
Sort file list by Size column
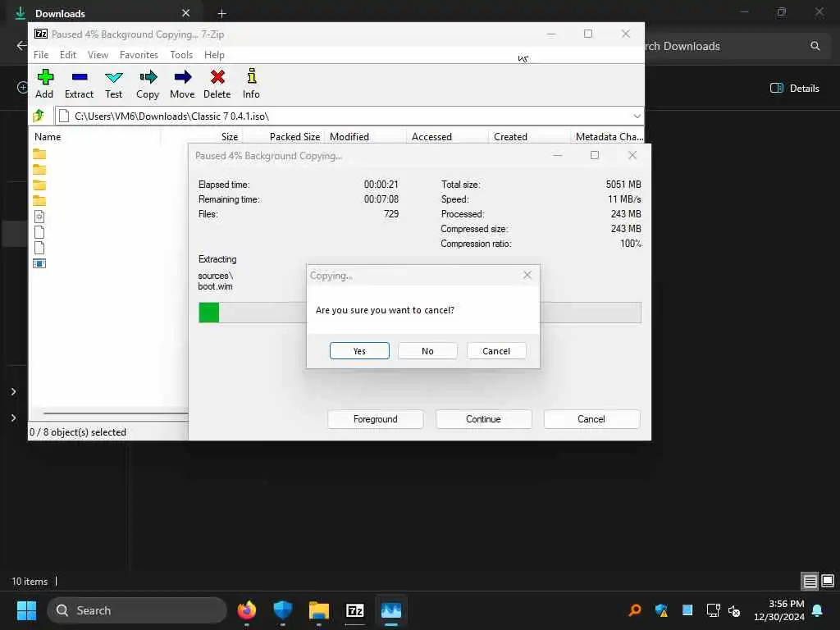click(x=230, y=137)
